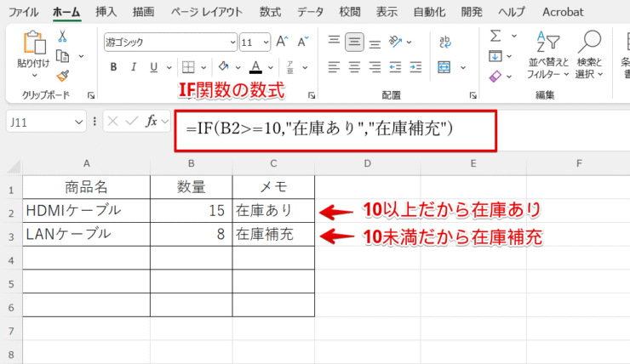Click the Clear eraser icon

pos(495,76)
